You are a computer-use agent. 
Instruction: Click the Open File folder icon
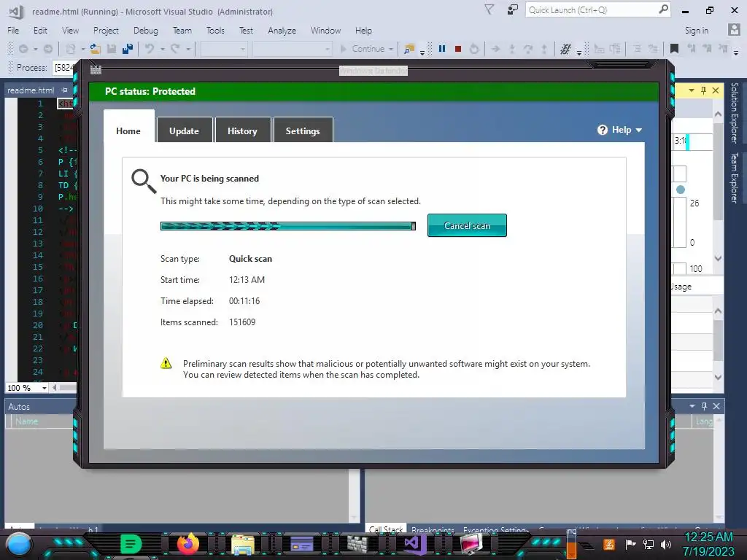coord(96,49)
